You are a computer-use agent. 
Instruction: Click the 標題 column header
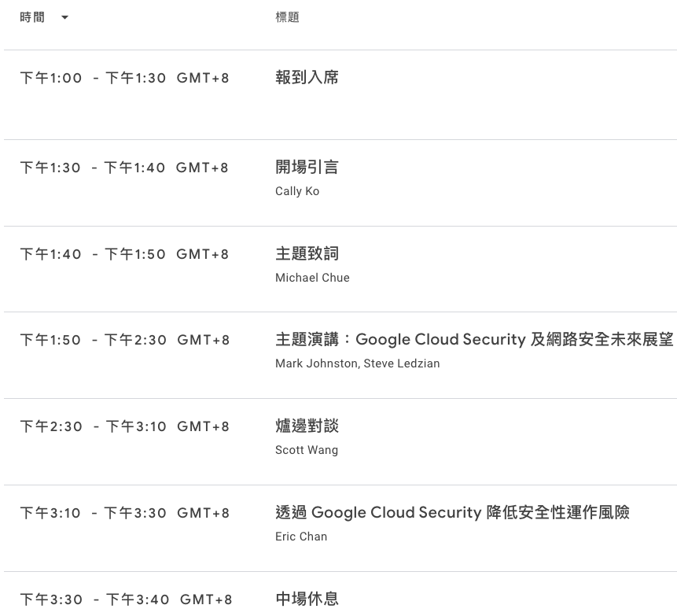287,17
